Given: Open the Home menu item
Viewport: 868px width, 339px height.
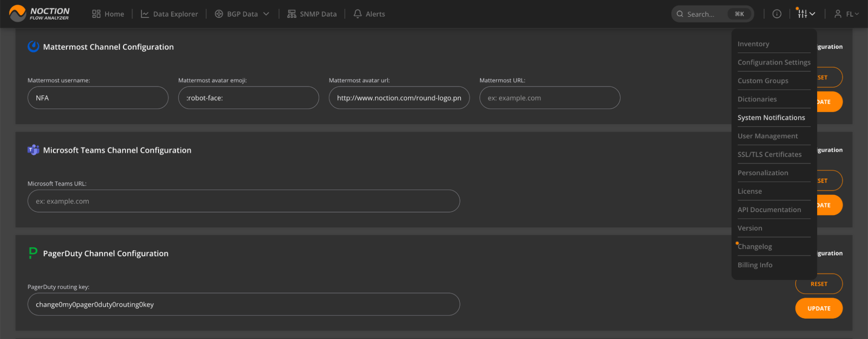Looking at the screenshot, I should [x=108, y=14].
